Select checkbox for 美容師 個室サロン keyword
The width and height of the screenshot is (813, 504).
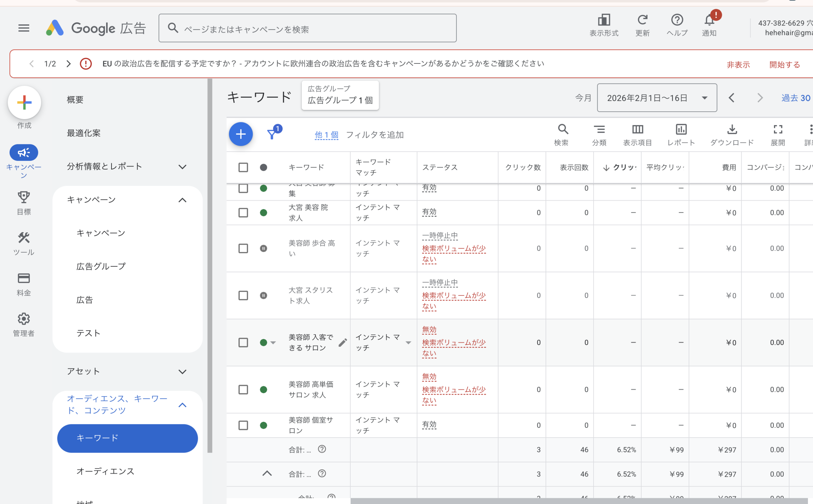point(243,425)
